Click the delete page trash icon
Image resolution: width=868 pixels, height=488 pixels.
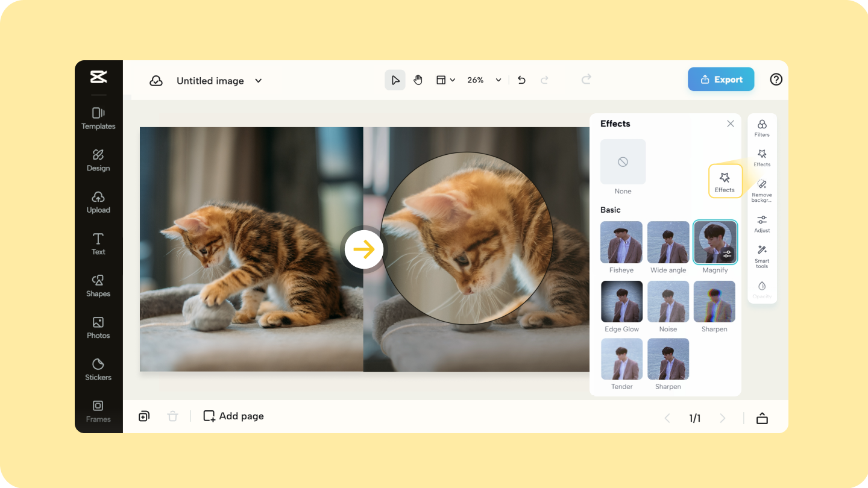(173, 416)
